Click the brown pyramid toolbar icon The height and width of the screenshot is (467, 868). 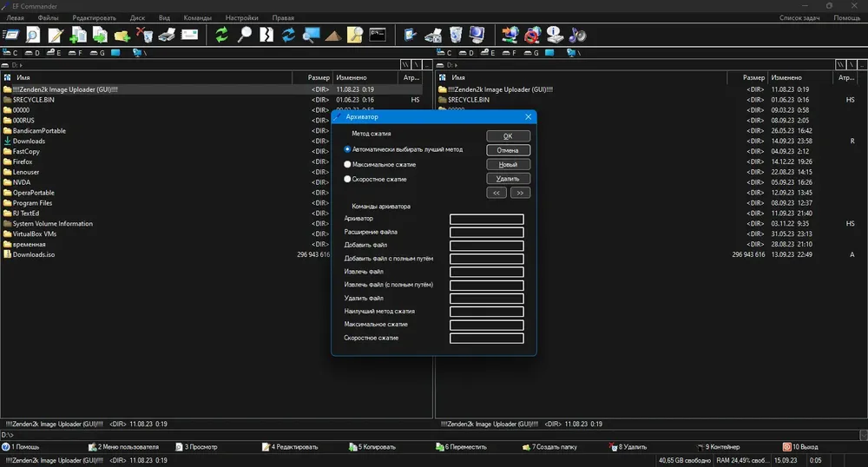click(x=332, y=36)
